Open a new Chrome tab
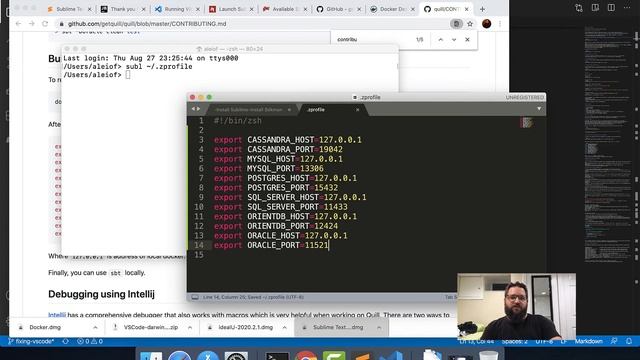 [482, 9]
